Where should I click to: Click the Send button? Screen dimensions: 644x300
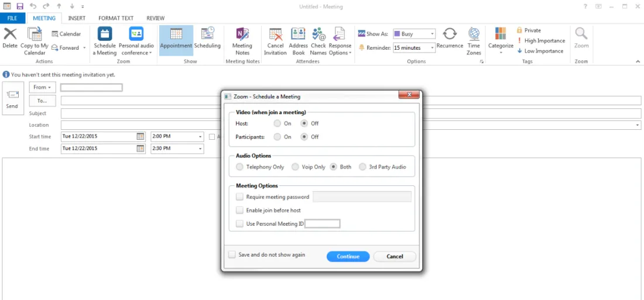pos(12,98)
